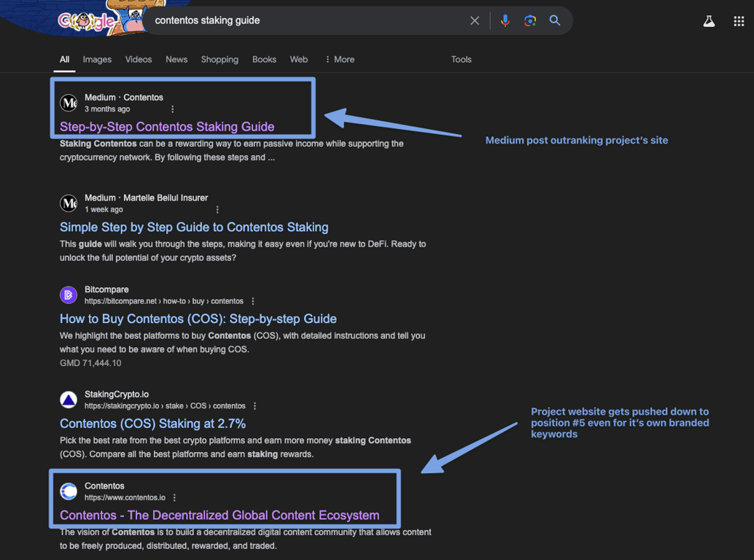Switch to the Web tab
This screenshot has height=560, width=754.
point(299,60)
